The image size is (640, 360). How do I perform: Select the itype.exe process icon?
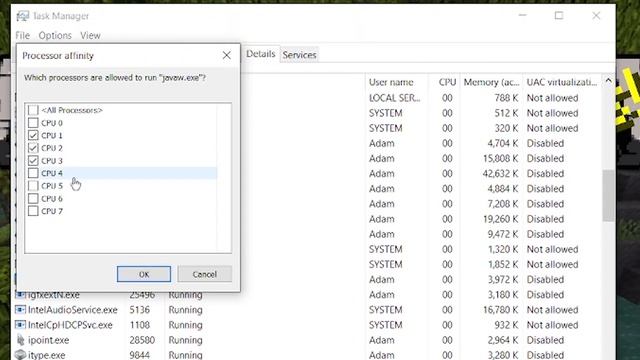pos(20,355)
